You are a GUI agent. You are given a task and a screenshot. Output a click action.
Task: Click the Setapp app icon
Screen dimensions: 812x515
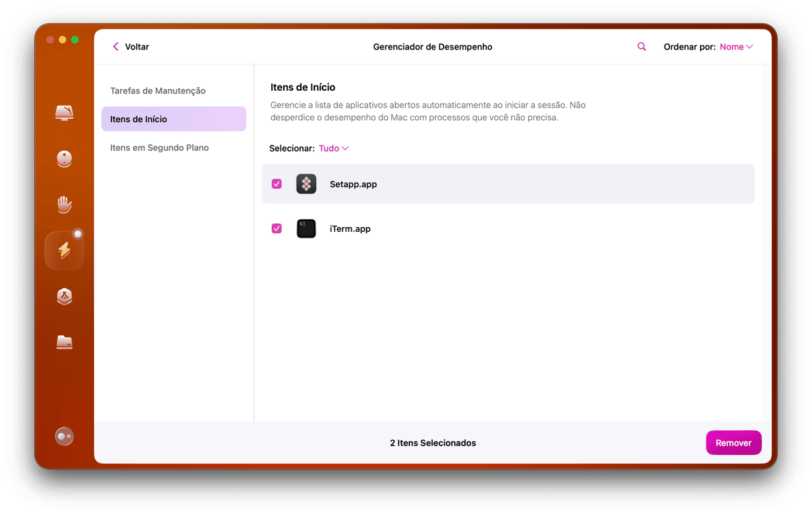(x=307, y=184)
